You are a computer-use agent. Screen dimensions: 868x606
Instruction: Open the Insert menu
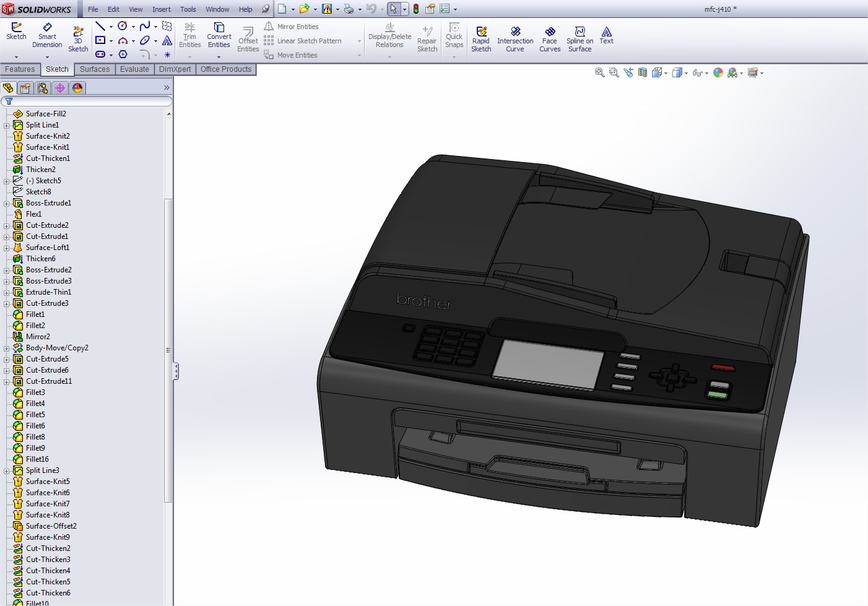coord(162,9)
